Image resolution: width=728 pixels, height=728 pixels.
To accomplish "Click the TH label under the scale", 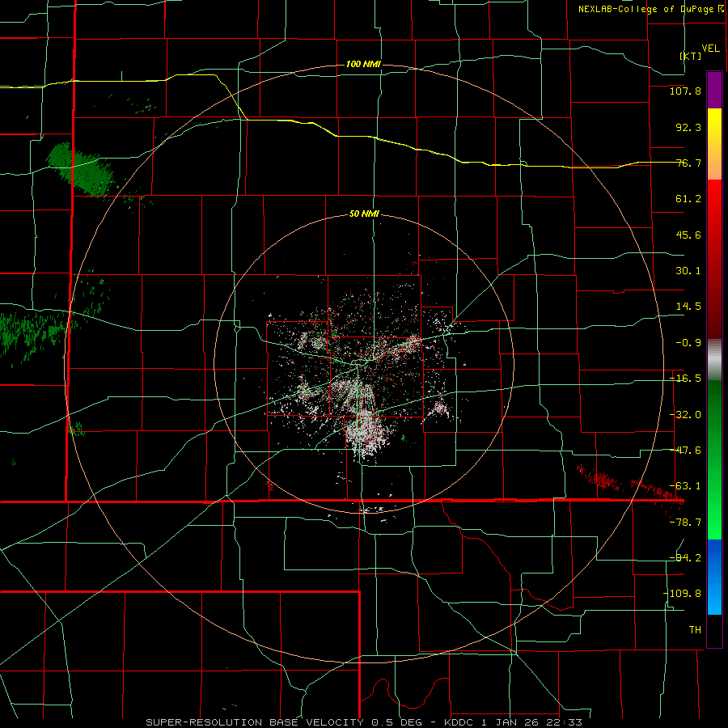I will (695, 630).
